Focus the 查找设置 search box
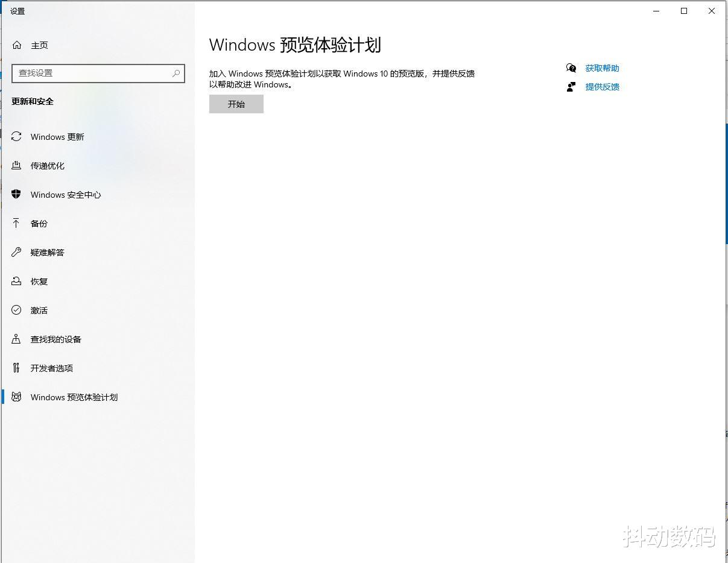This screenshot has height=563, width=728. (98, 73)
